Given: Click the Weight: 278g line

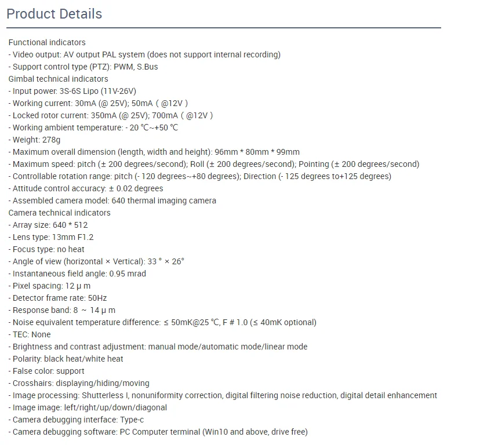Looking at the screenshot, I should click(34, 140).
